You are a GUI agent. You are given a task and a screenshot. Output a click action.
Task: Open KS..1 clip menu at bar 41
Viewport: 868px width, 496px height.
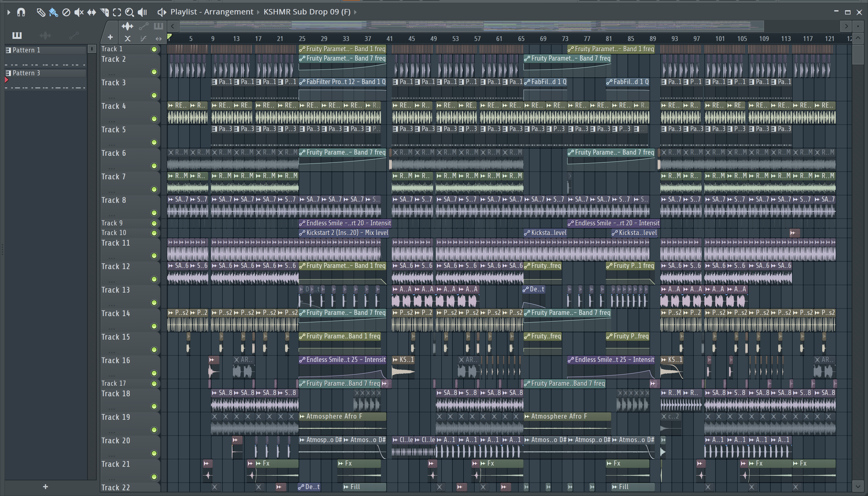[x=395, y=360]
